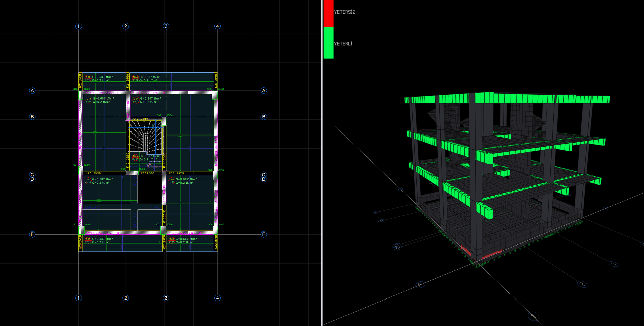Viewport: 644px width, 326px height.
Task: Select beam label K27 25/50
Action: pyautogui.click(x=93, y=173)
